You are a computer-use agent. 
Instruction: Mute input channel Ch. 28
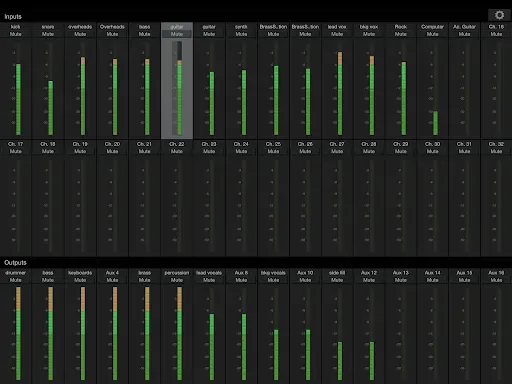[369, 151]
